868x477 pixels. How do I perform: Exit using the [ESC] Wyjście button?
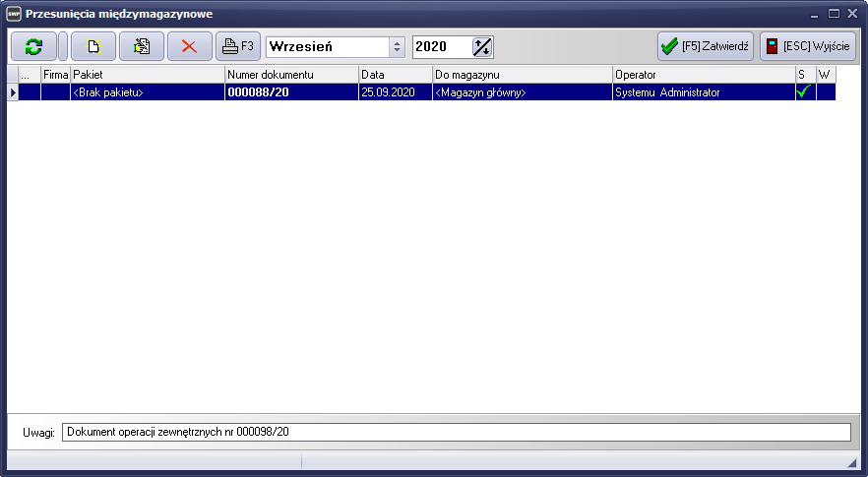[808, 46]
